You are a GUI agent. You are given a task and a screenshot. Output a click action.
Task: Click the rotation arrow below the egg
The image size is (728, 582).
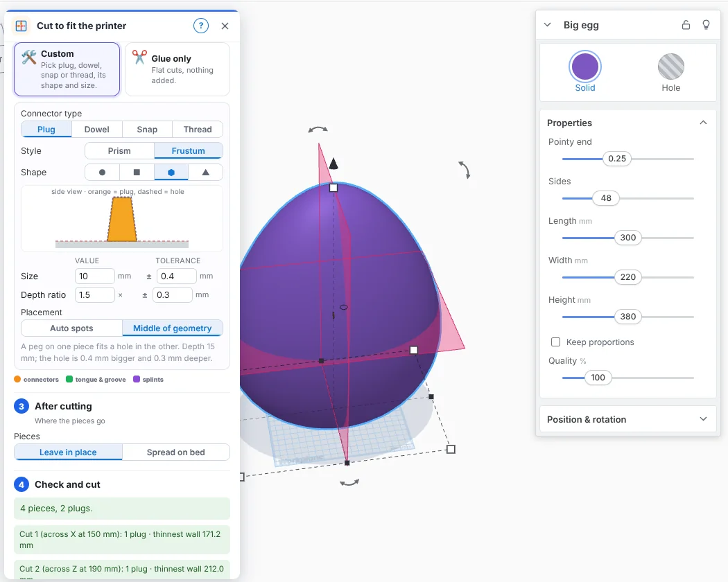349,483
